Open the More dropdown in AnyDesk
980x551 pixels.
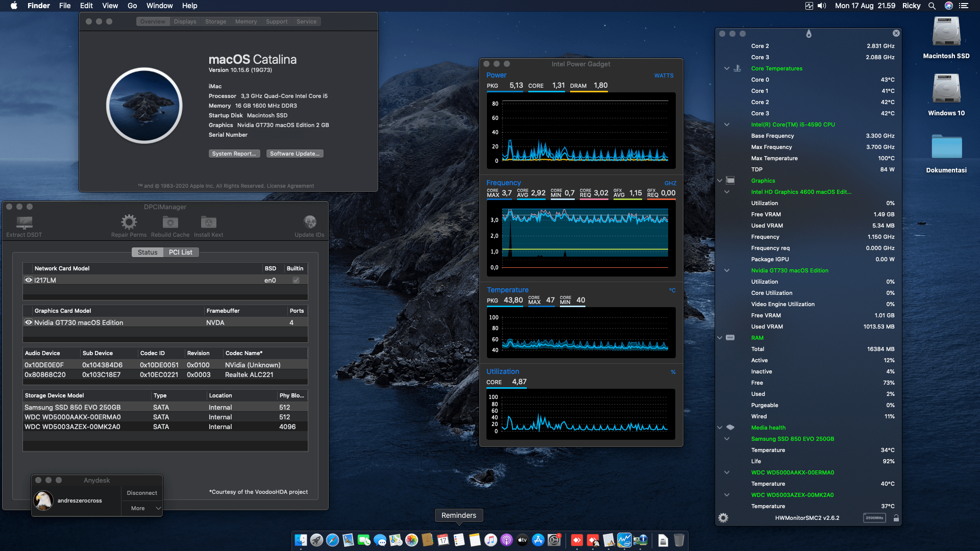coord(142,508)
